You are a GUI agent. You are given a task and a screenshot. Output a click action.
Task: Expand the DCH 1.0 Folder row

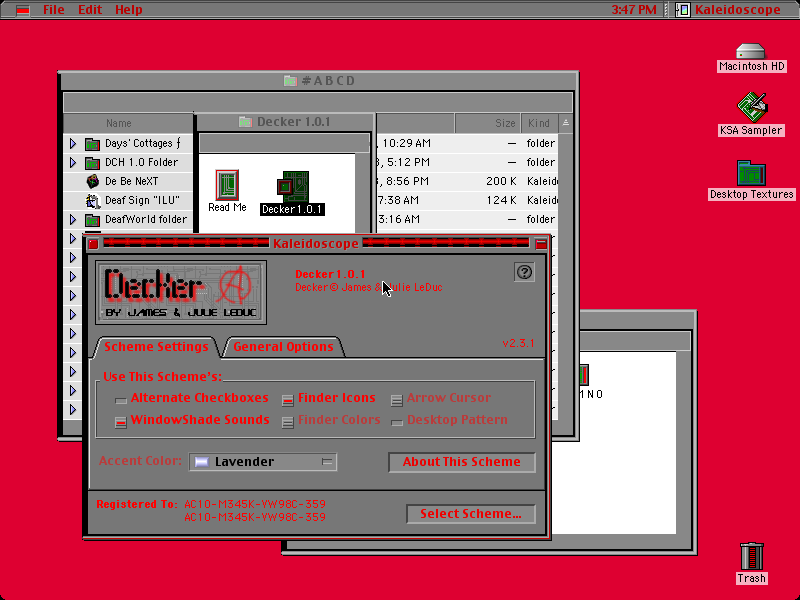(73, 163)
